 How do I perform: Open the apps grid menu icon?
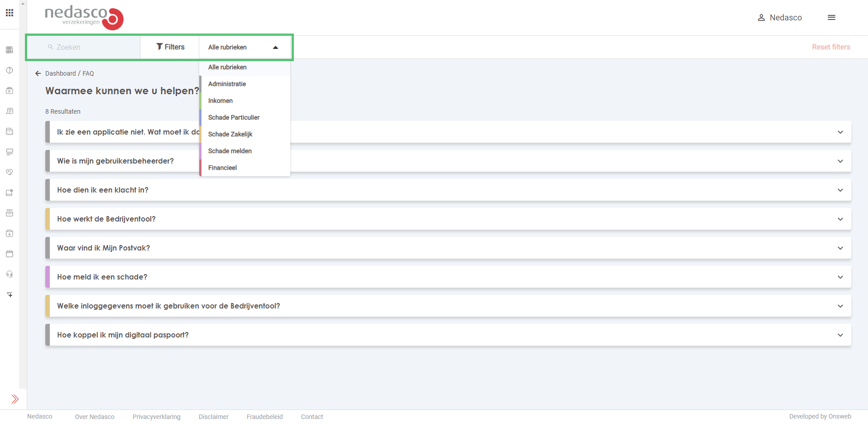pyautogui.click(x=10, y=13)
